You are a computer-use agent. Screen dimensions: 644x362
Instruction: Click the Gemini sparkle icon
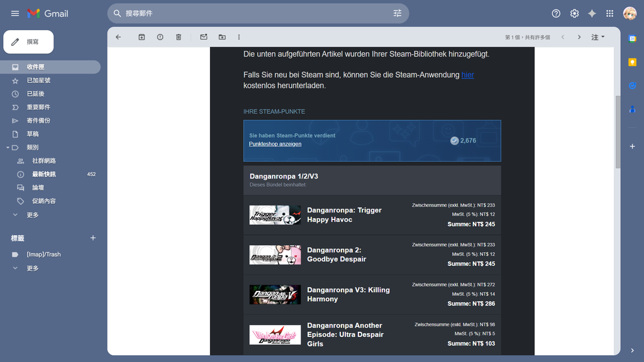click(x=592, y=14)
